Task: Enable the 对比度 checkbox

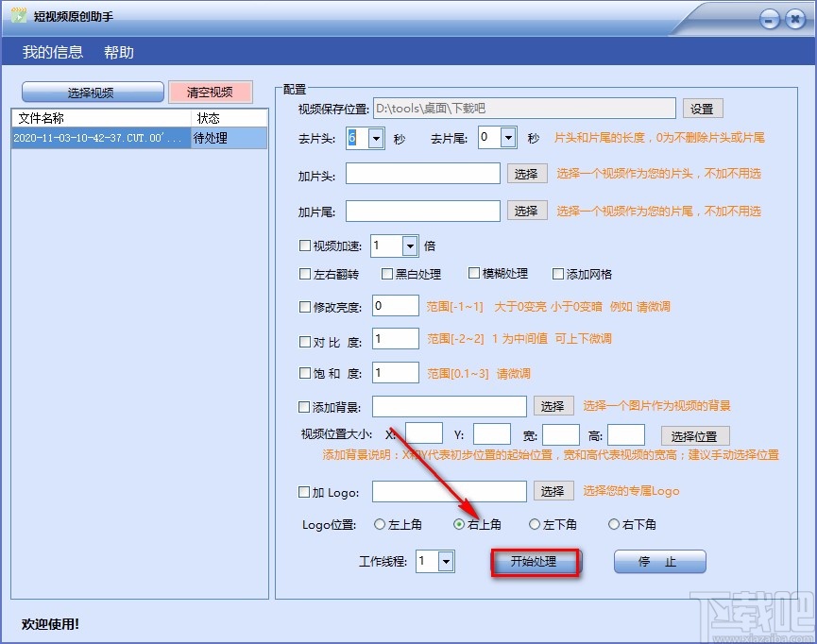Action: click(305, 342)
